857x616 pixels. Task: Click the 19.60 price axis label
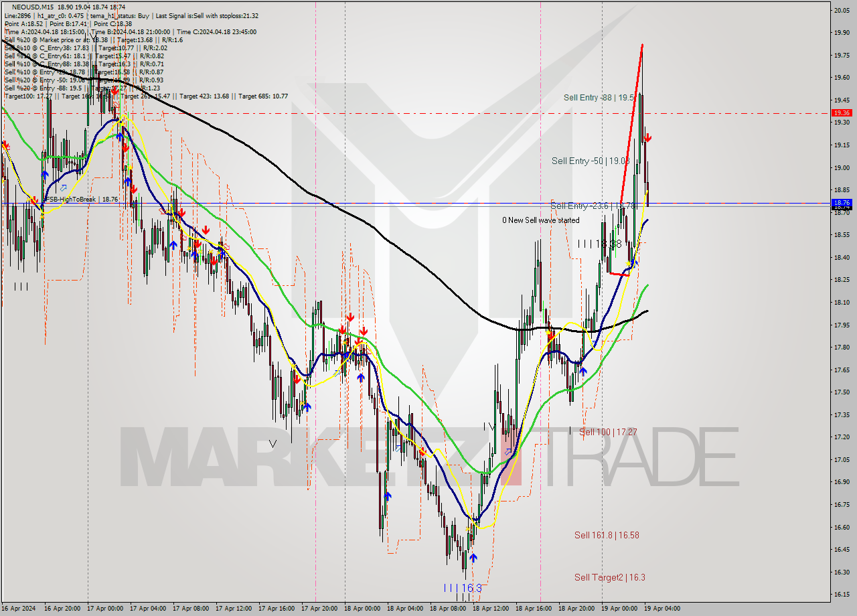pos(842,77)
